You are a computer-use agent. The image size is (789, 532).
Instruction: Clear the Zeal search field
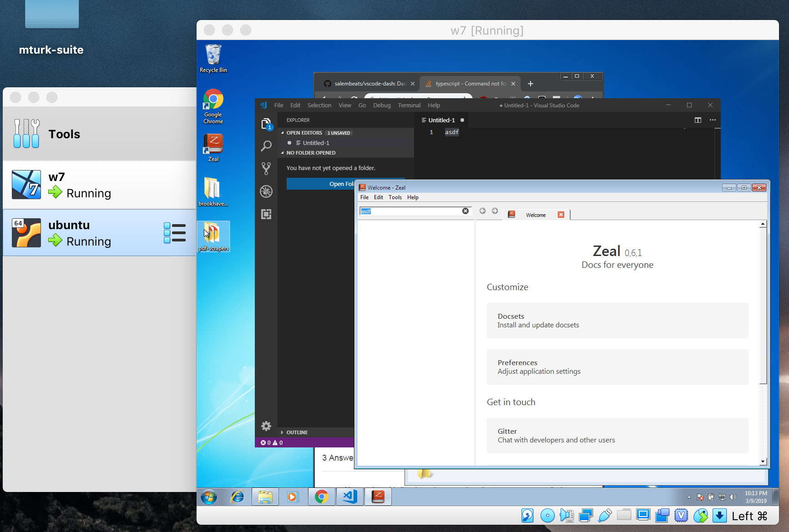[465, 211]
